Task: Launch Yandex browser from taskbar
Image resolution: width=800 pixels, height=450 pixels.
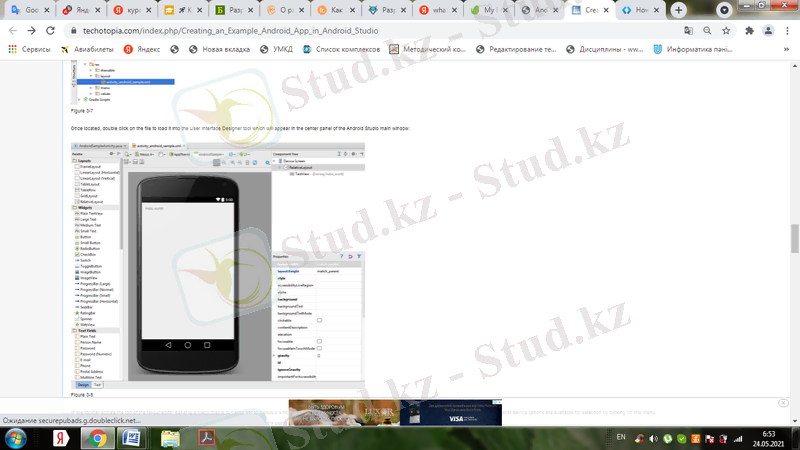Action: 61,439
